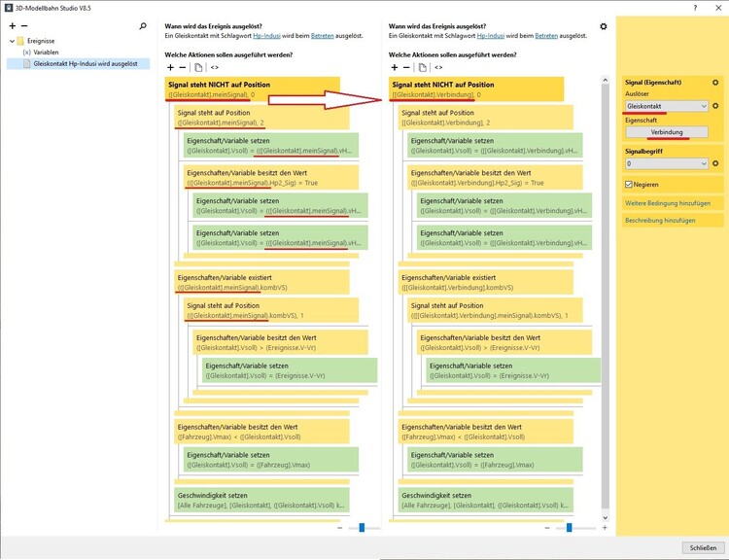
Task: Click the help question mark in the title bar
Action: pyautogui.click(x=695, y=7)
